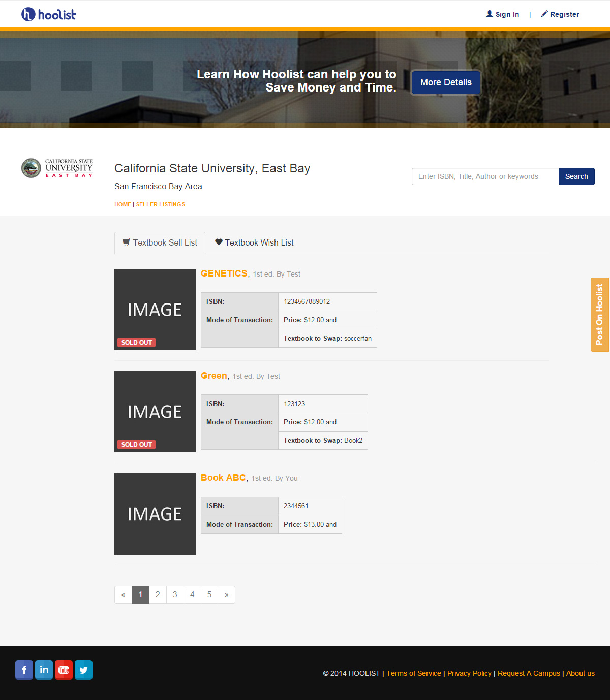Click SELLER LISTINGS breadcrumb link
The height and width of the screenshot is (700, 610).
click(161, 204)
